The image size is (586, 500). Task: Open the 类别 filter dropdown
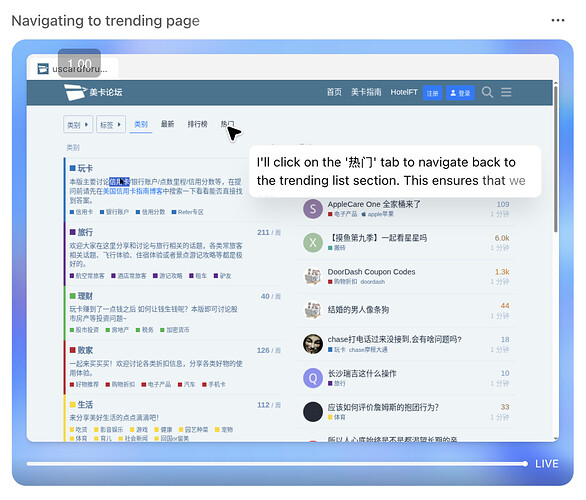78,124
